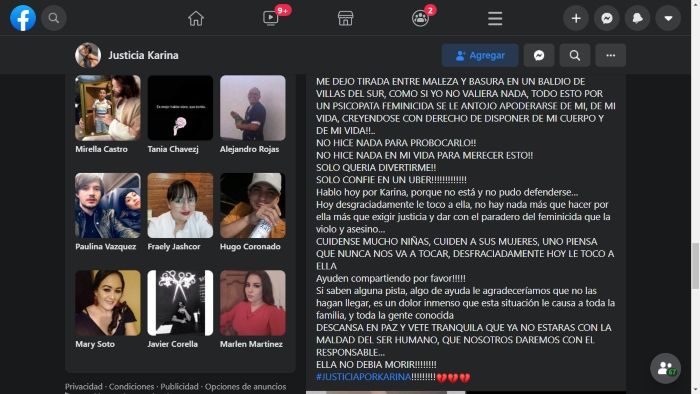700x394 pixels.
Task: Open Opciones de anuncios footer link
Action: pyautogui.click(x=246, y=386)
